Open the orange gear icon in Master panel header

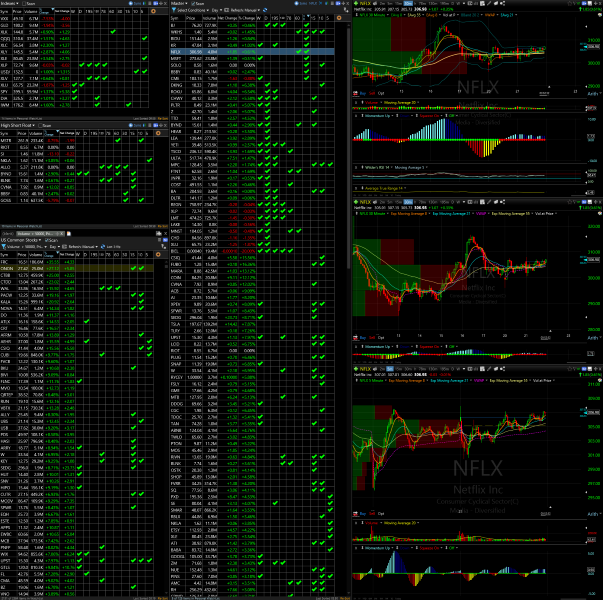click(x=338, y=18)
